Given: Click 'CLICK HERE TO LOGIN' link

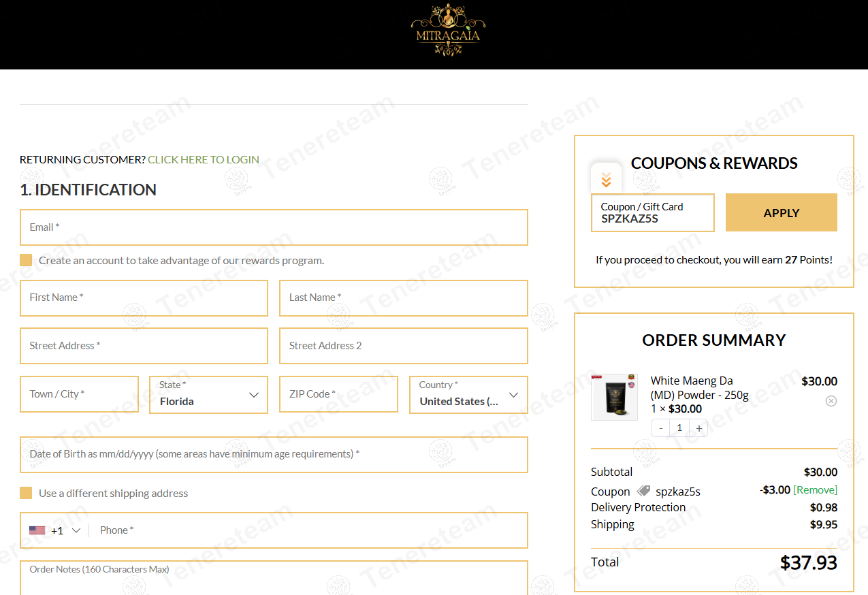Looking at the screenshot, I should 204,159.
